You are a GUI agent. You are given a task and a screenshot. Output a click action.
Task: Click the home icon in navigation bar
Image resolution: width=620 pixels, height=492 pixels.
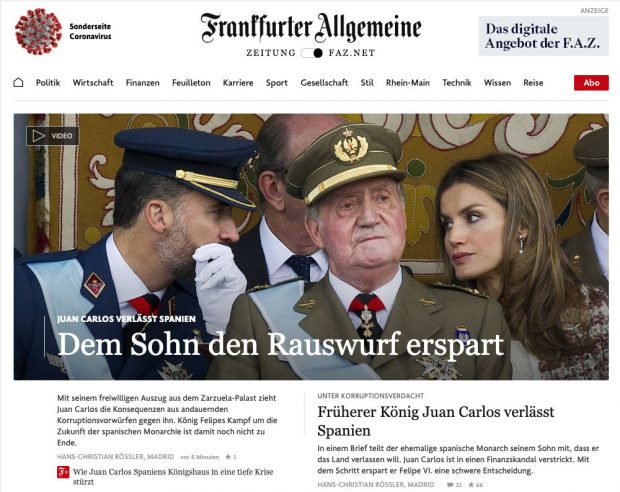[18, 83]
